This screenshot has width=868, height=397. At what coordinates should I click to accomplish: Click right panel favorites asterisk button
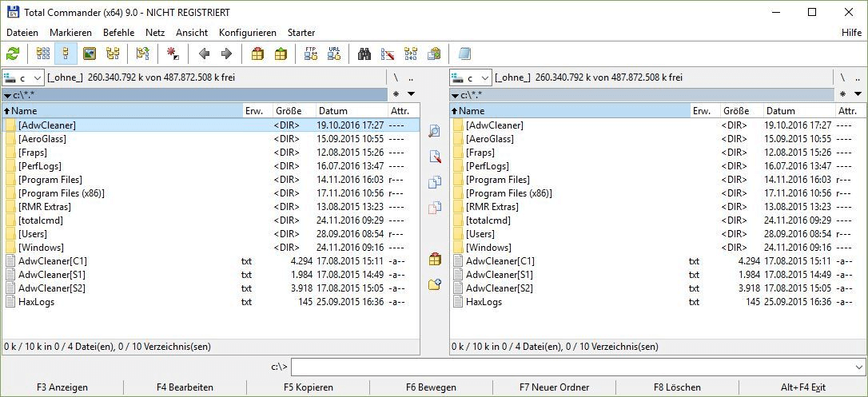tap(843, 94)
